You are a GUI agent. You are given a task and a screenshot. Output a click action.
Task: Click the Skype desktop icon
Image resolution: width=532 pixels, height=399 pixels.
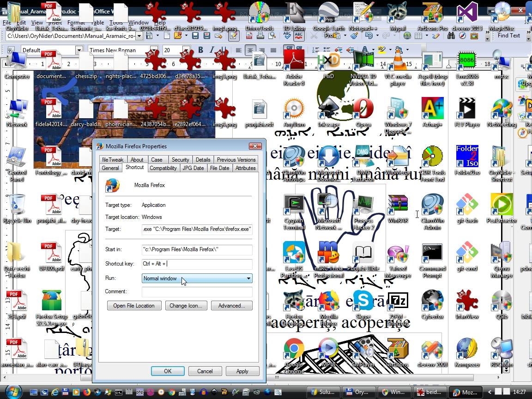coord(363,302)
